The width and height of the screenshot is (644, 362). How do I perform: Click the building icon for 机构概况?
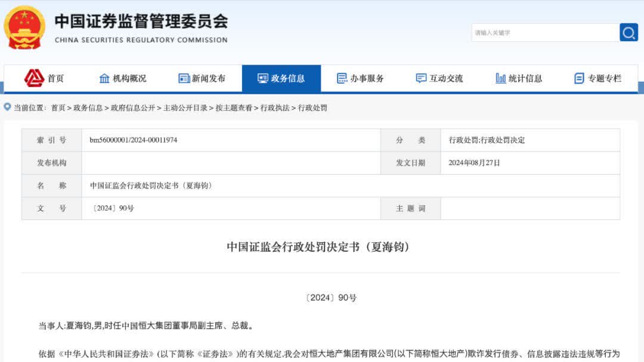pyautogui.click(x=104, y=79)
